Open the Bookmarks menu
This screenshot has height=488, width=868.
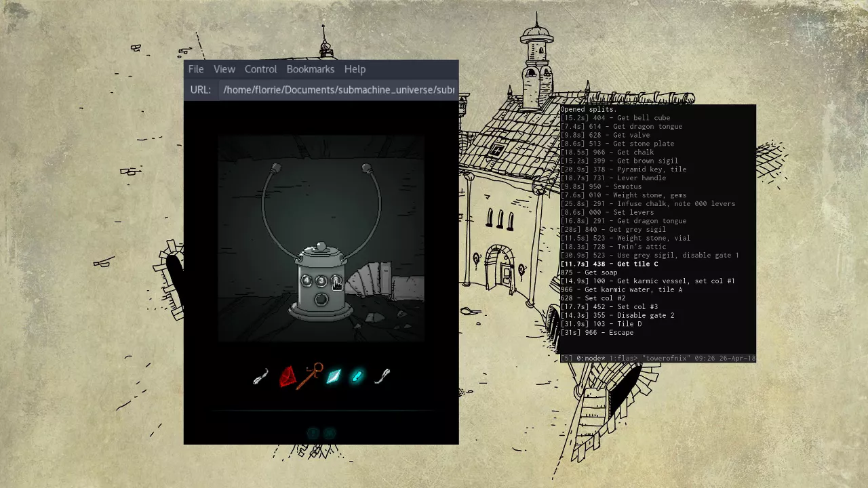point(311,69)
